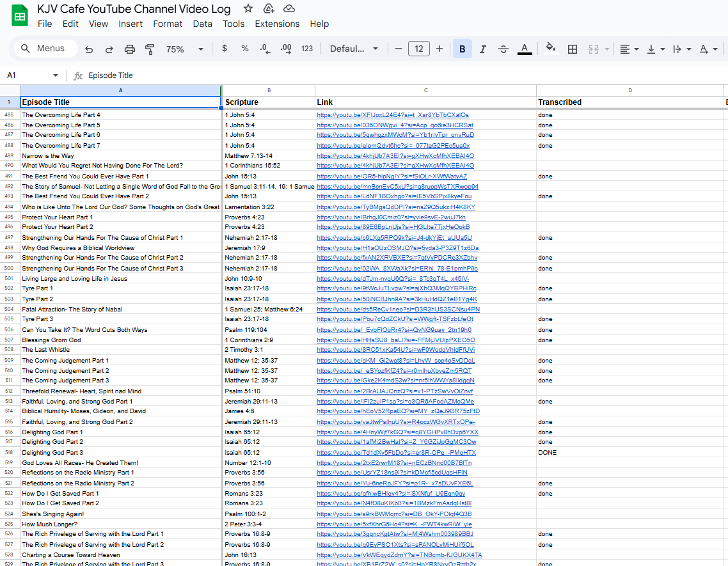Click the Redo icon
This screenshot has width=728, height=566.
tap(109, 49)
